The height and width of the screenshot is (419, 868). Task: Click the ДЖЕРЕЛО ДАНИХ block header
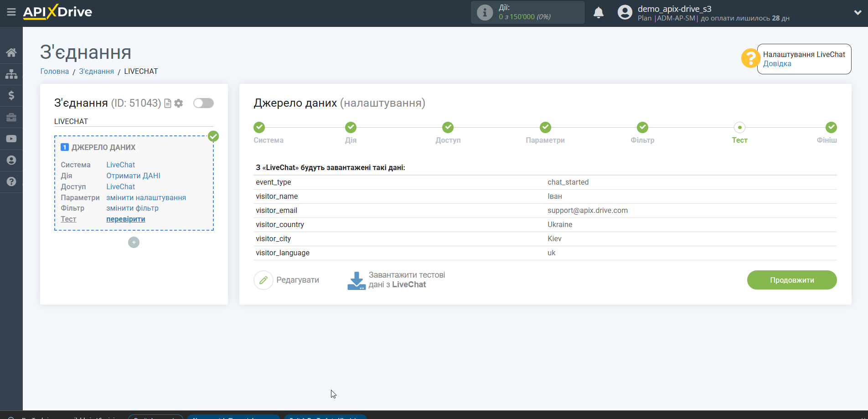103,148
